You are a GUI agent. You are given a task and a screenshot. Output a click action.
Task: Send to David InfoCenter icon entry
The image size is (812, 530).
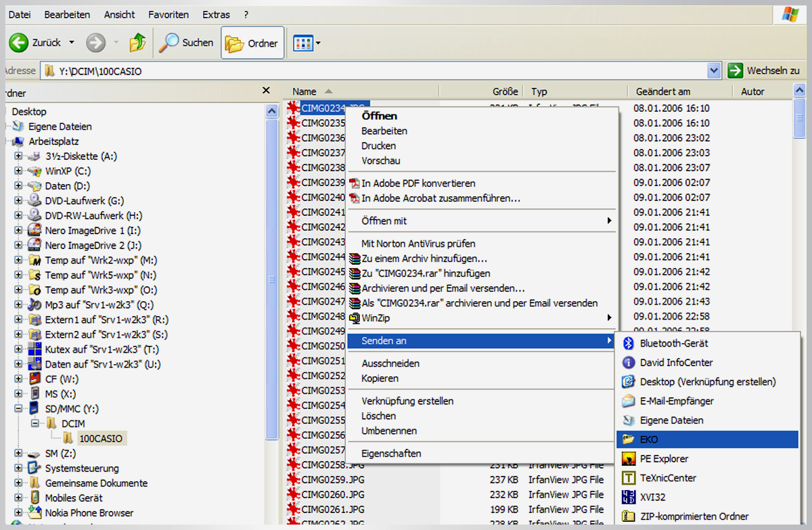708,363
